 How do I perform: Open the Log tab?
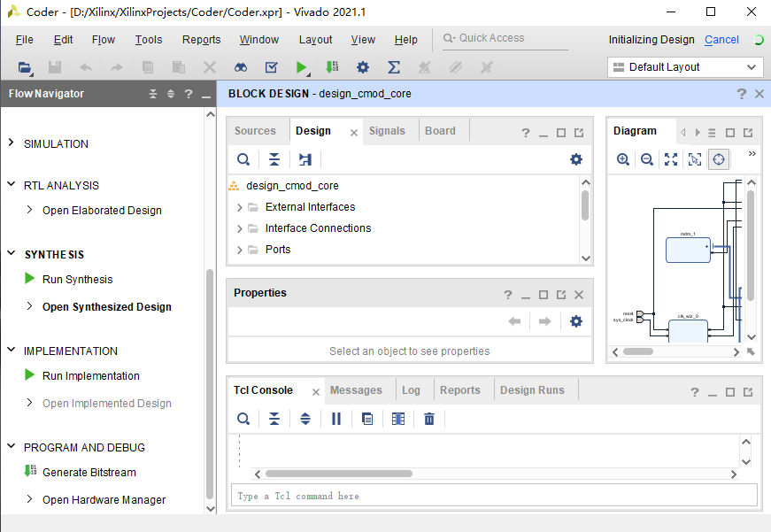point(411,389)
